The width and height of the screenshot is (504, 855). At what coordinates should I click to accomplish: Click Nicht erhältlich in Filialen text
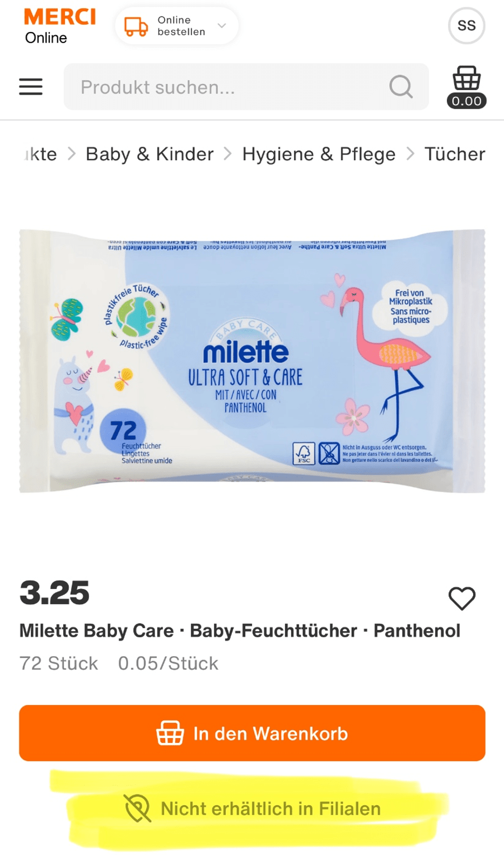[270, 809]
